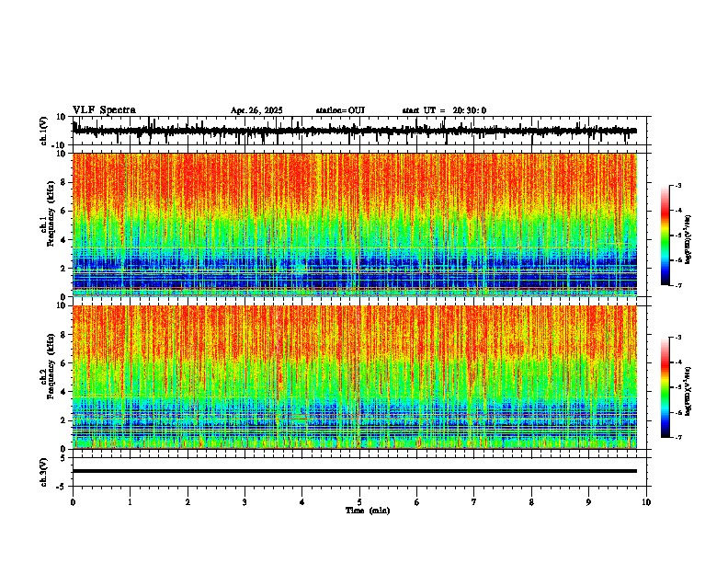
Task: Click the ch.2 colorbar log(PSD) unit label
Action: tap(688, 392)
